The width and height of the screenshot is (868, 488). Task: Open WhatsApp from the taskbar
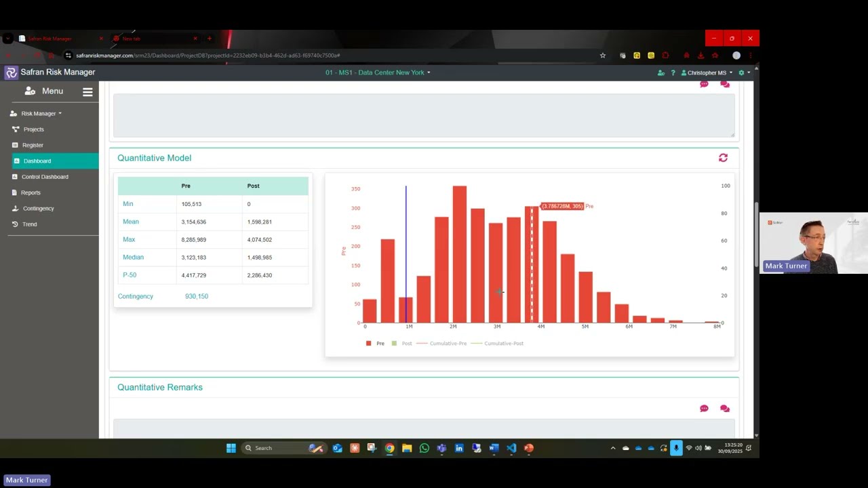[x=425, y=448]
